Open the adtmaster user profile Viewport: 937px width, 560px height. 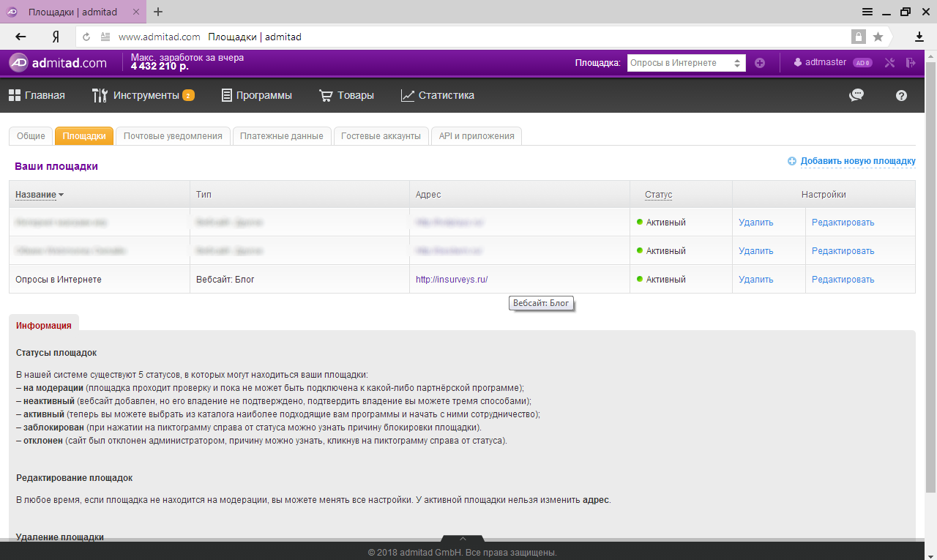(820, 63)
